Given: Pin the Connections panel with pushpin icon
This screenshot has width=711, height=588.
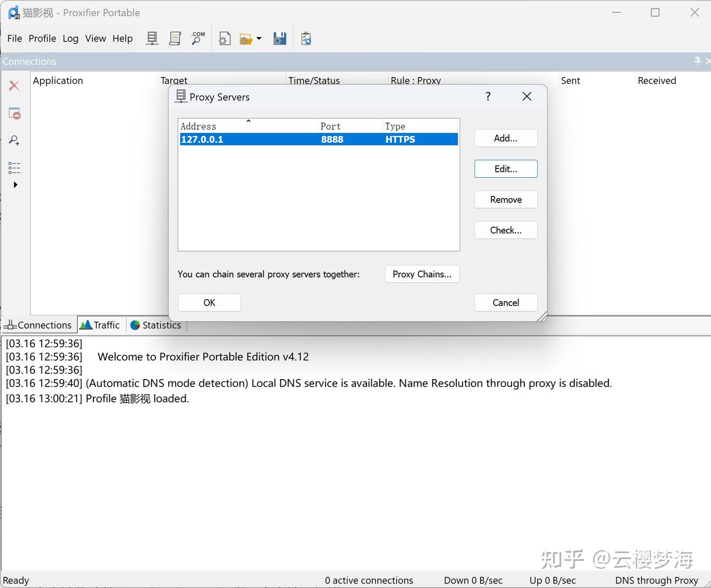Looking at the screenshot, I should coord(697,61).
